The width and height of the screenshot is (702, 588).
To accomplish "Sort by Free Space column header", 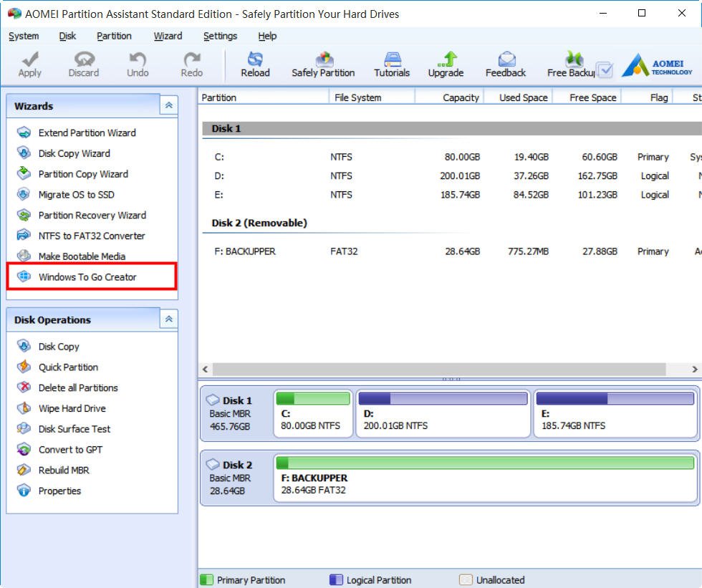I will 587,97.
